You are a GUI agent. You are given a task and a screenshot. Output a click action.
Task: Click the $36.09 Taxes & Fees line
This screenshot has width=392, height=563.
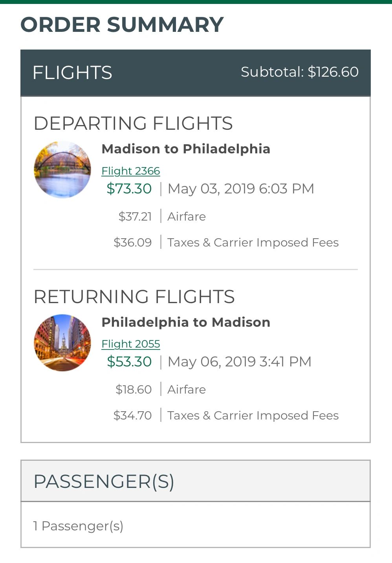click(226, 243)
